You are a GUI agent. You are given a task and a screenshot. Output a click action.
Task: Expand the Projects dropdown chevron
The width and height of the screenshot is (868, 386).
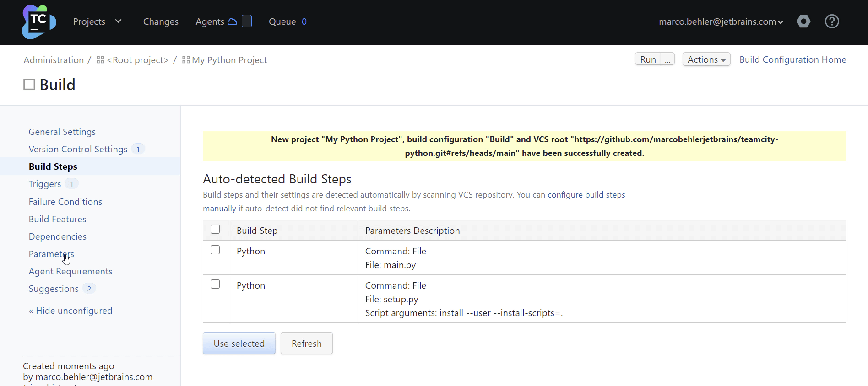[x=119, y=21]
